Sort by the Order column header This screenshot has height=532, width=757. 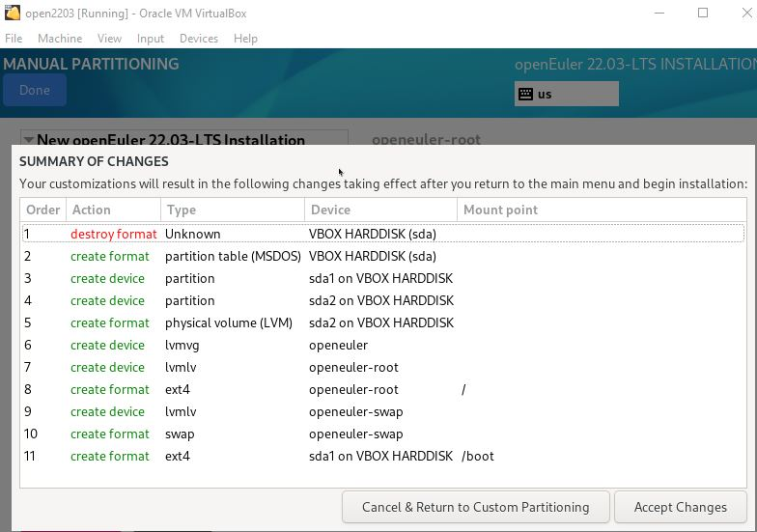coord(42,210)
